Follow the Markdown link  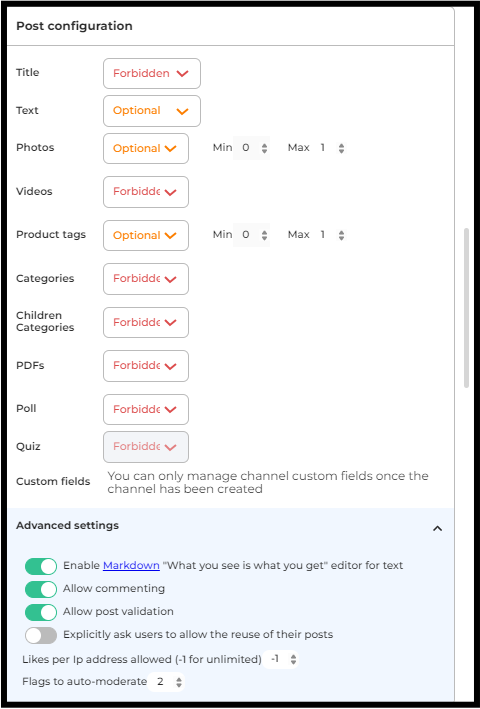coord(131,565)
